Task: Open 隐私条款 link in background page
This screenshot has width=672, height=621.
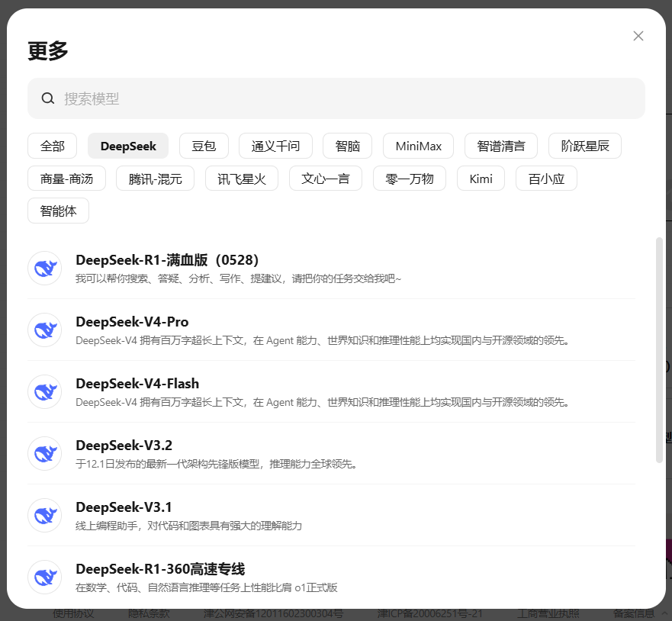Action: point(149,614)
